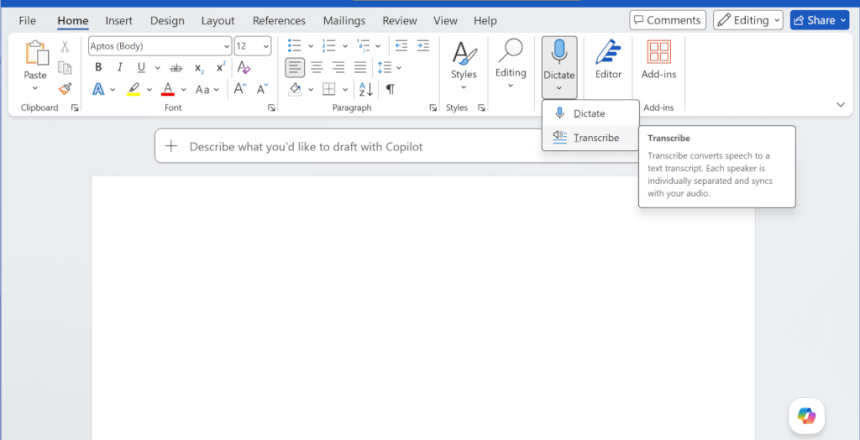Expand the Borders options arrow
Viewport: 860px width, 440px height.
tap(344, 89)
